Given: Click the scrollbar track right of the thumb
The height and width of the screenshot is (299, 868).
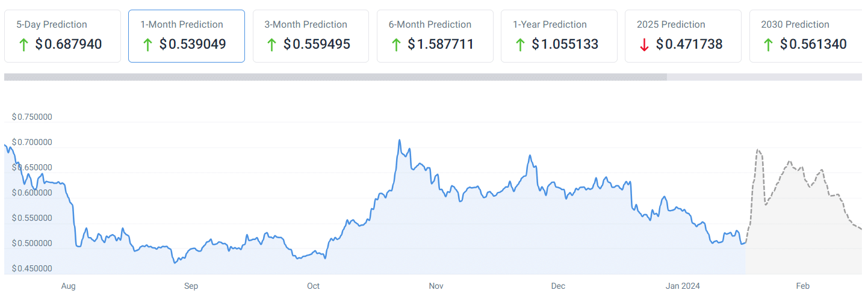Looking at the screenshot, I should (764, 77).
